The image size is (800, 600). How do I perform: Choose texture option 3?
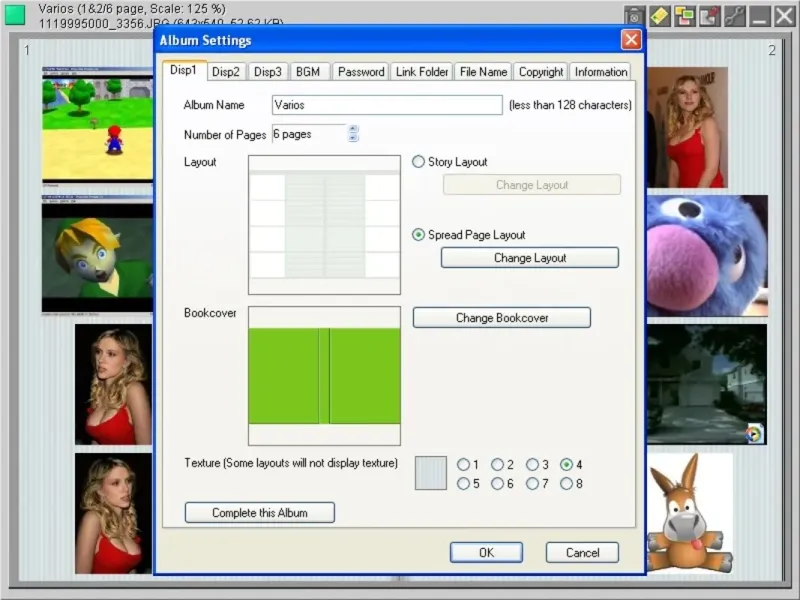pos(532,464)
